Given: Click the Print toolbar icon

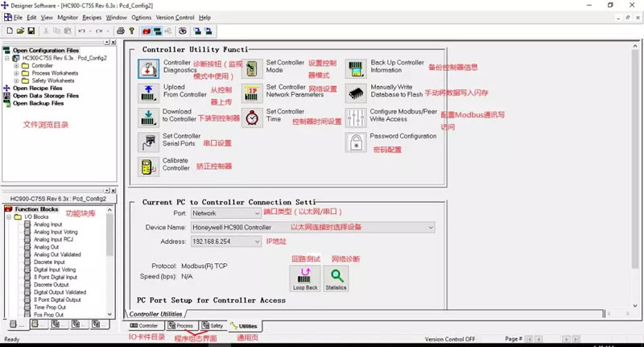Looking at the screenshot, I should (x=120, y=31).
